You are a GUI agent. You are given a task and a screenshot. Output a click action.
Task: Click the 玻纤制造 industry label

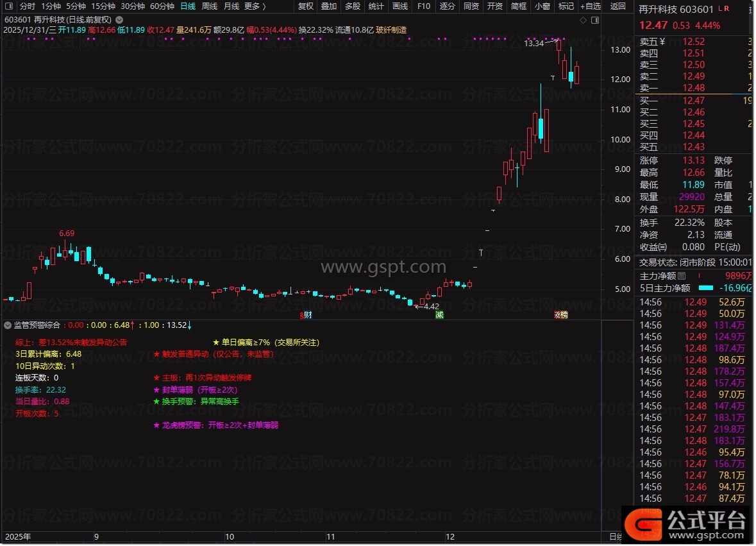click(391, 30)
